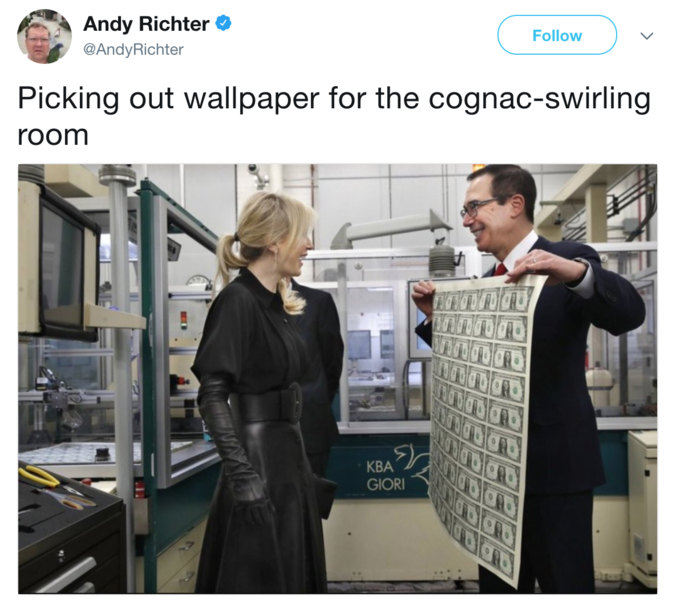Open the attached photo of the tweet

pos(337,378)
